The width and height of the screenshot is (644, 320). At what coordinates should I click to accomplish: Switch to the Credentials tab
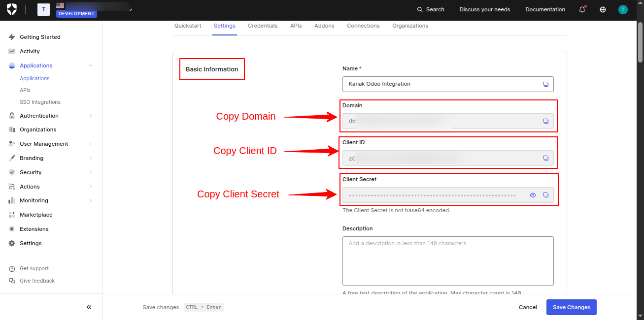pos(263,26)
